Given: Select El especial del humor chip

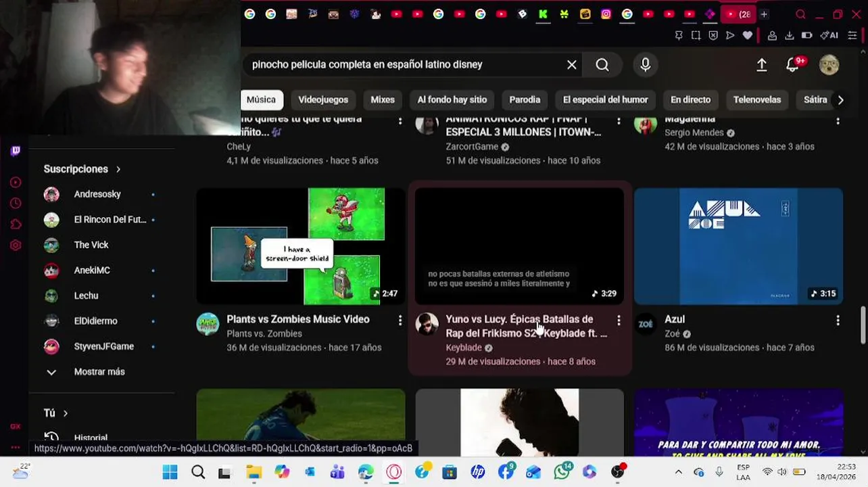Looking at the screenshot, I should click(x=605, y=99).
